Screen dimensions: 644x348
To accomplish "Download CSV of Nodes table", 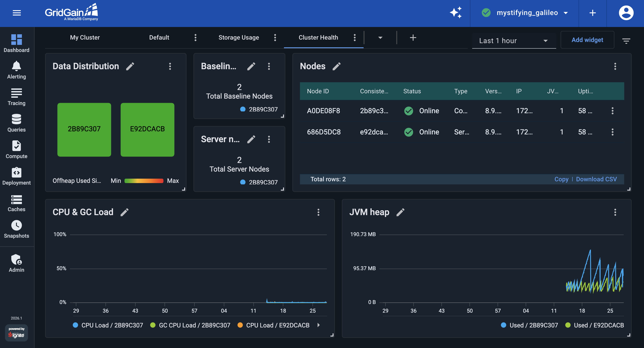I will coord(596,179).
